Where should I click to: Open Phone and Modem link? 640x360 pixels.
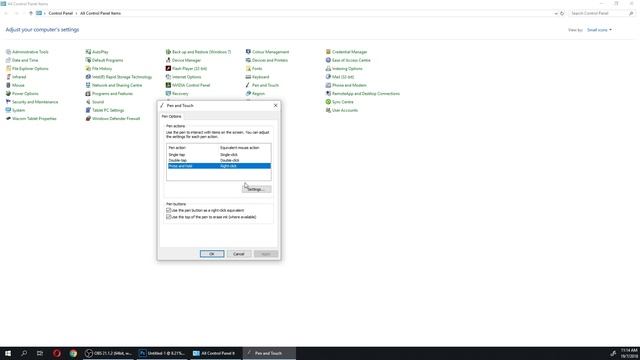(349, 85)
